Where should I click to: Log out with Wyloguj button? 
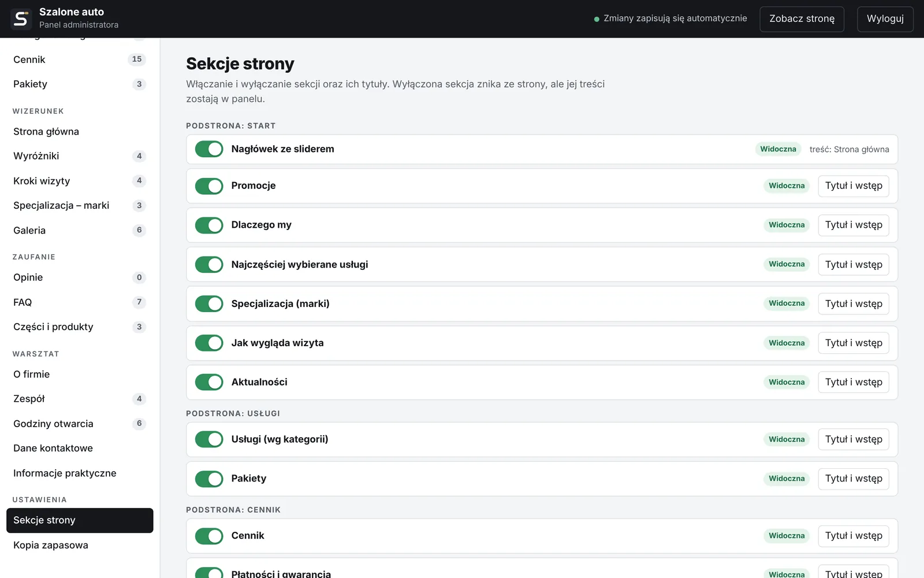885,19
